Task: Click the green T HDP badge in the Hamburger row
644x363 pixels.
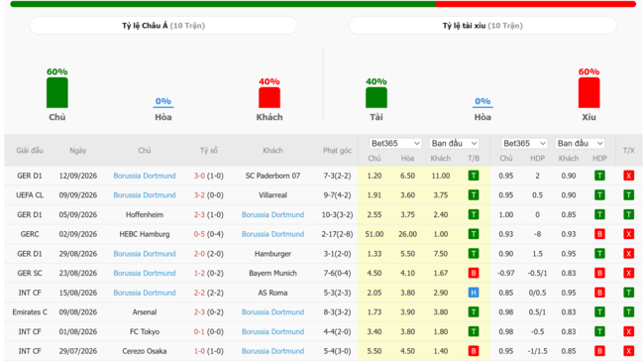Action: point(599,254)
